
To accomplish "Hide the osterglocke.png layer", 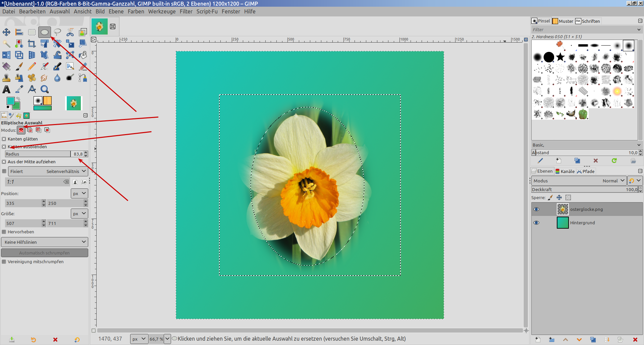I will [x=536, y=209].
